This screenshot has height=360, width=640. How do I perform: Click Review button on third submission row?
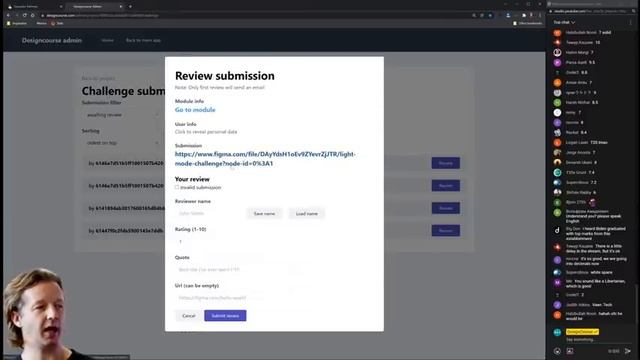click(446, 208)
